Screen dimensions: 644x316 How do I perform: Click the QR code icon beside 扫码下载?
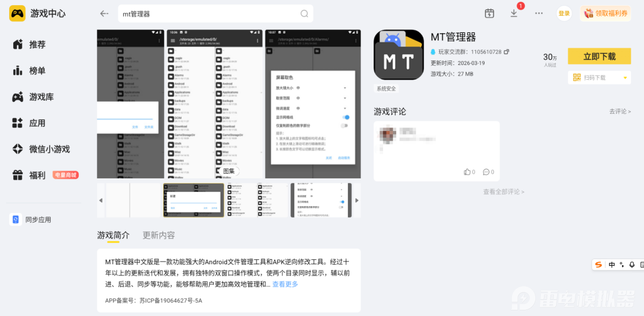(x=576, y=78)
